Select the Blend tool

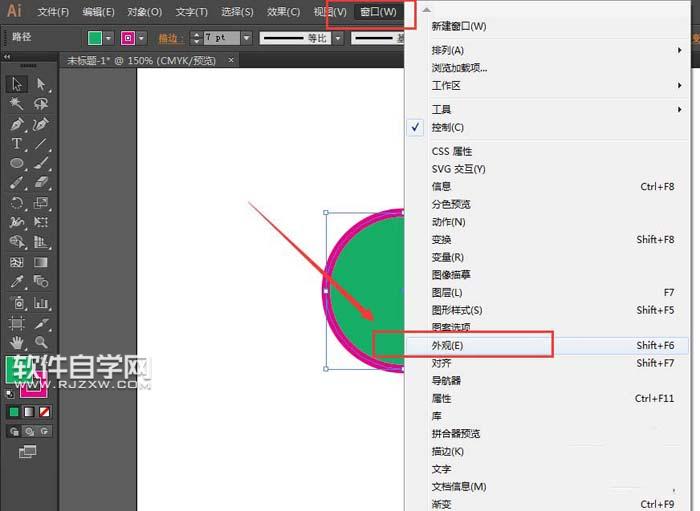(x=41, y=281)
